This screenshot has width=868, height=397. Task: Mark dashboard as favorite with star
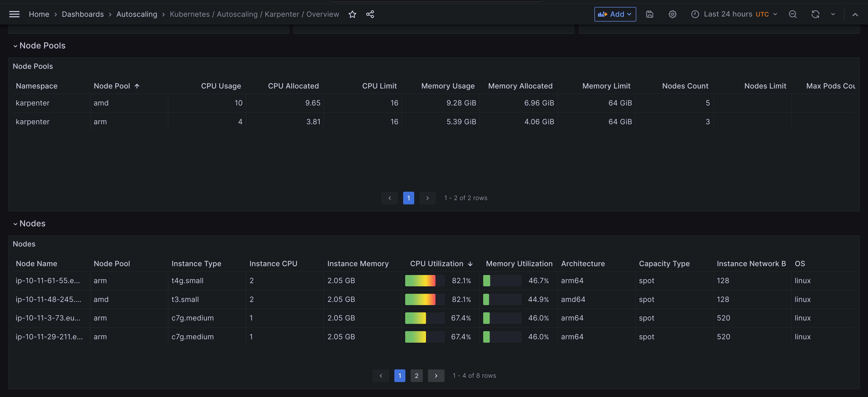pos(352,14)
